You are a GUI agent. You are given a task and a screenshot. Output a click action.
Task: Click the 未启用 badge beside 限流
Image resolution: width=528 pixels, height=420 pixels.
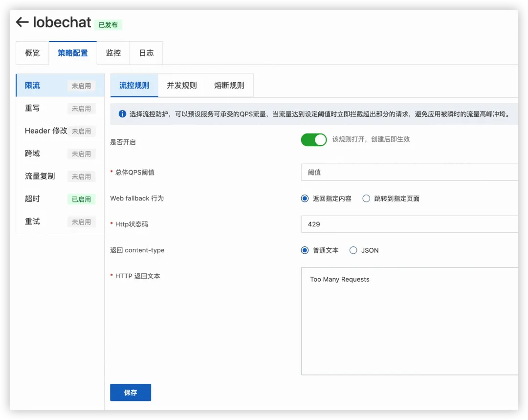pos(82,86)
